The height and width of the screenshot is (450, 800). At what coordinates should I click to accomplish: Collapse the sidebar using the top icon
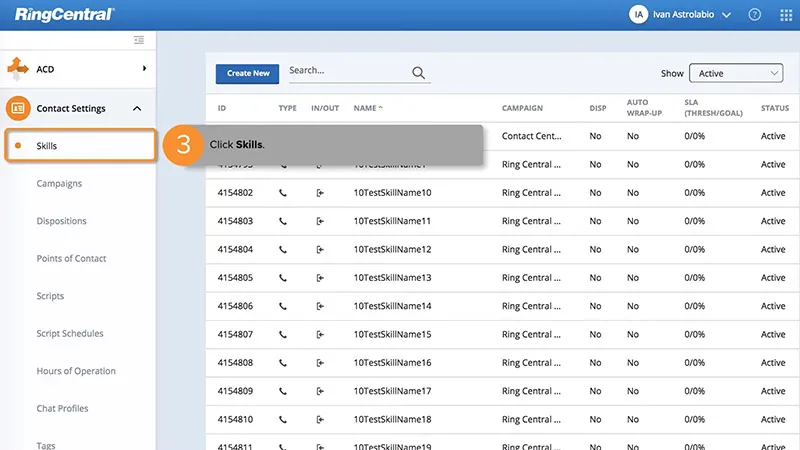(x=139, y=40)
